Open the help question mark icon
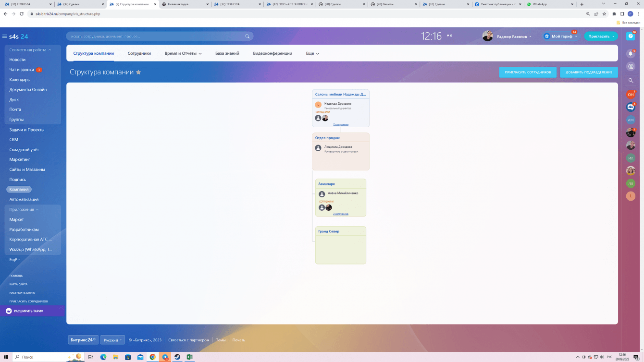The image size is (644, 362). click(x=631, y=36)
